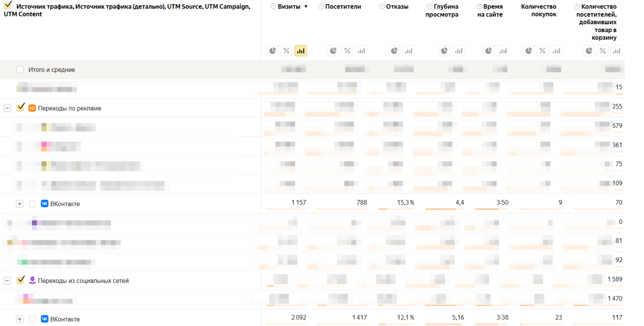Open help hint beside Количество посетителей header
Viewport: 644px width, 326px height.
pyautogui.click(x=577, y=6)
